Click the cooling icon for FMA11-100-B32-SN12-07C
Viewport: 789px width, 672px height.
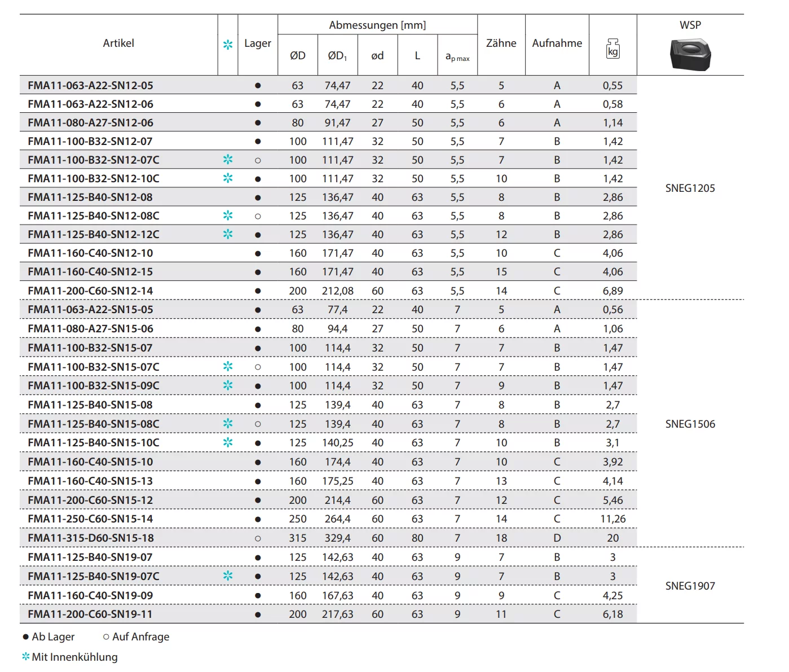tap(228, 160)
